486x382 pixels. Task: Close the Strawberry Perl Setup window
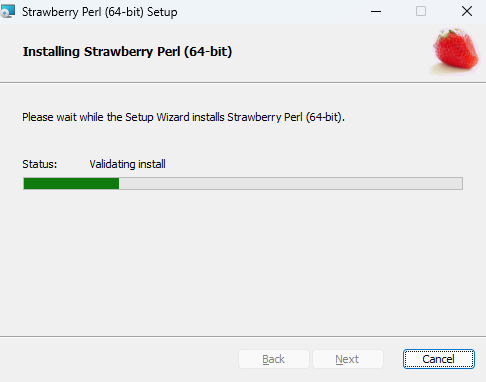click(467, 11)
